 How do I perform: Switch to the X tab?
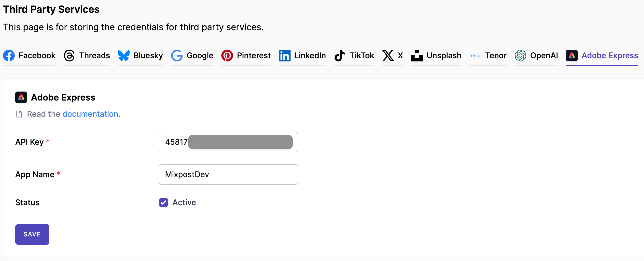(x=392, y=55)
